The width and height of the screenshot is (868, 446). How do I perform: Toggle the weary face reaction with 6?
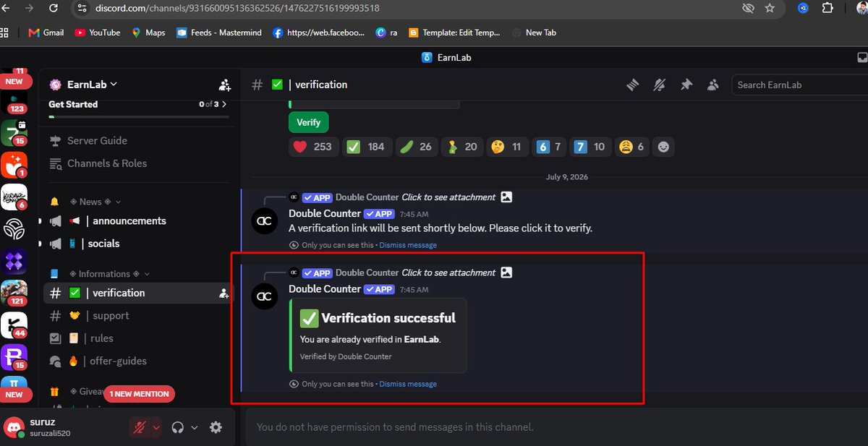point(631,147)
